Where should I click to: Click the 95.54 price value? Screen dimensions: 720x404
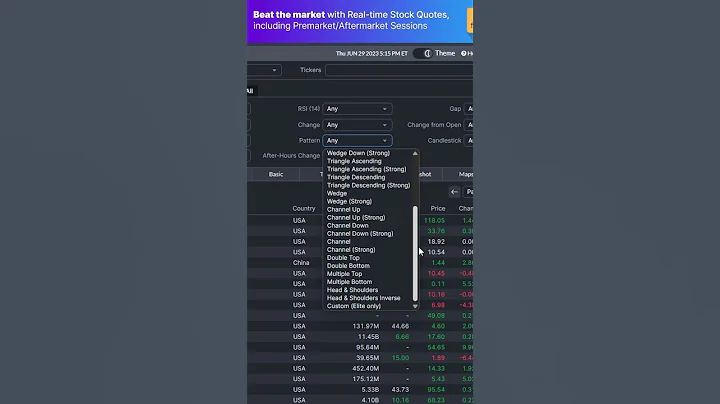[x=436, y=389]
